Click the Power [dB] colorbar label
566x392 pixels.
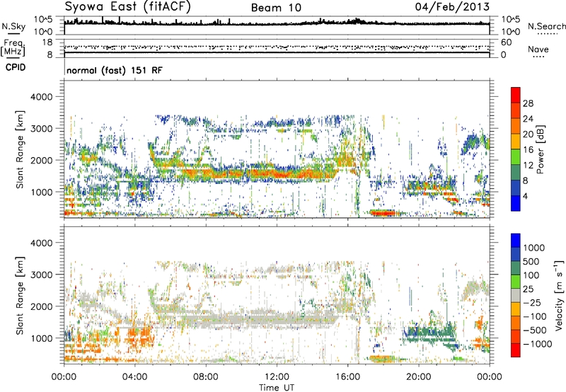click(x=540, y=149)
